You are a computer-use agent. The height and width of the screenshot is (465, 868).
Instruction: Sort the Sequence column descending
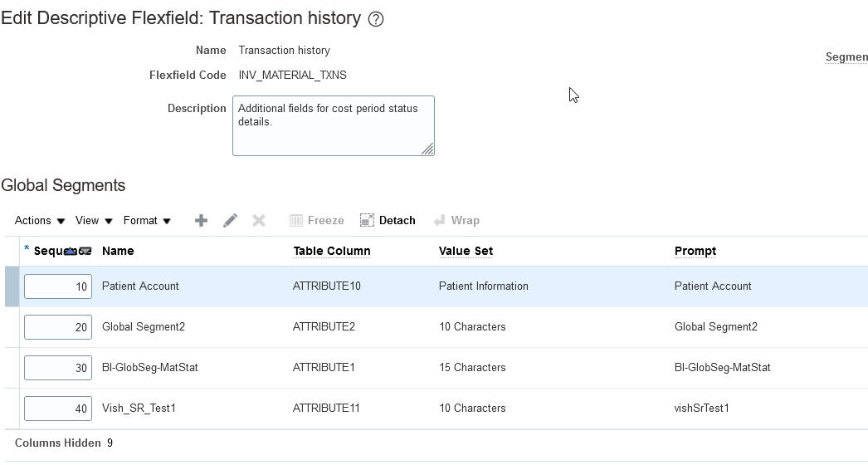85,251
